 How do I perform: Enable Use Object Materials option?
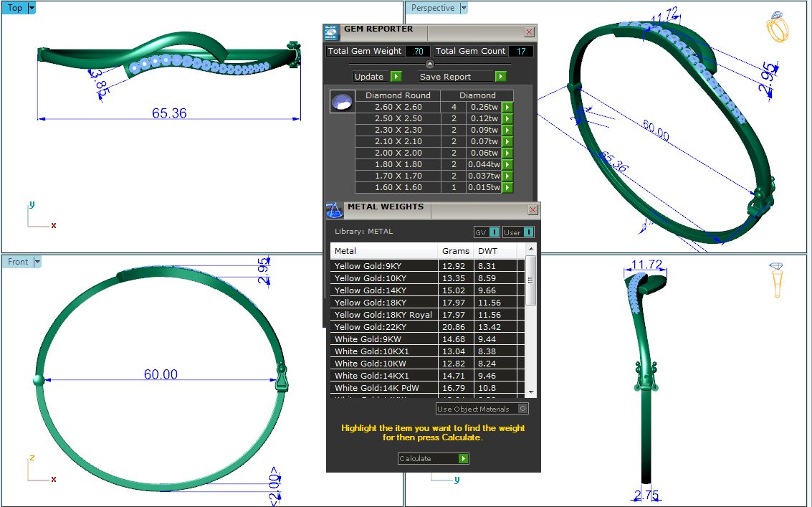tap(522, 409)
